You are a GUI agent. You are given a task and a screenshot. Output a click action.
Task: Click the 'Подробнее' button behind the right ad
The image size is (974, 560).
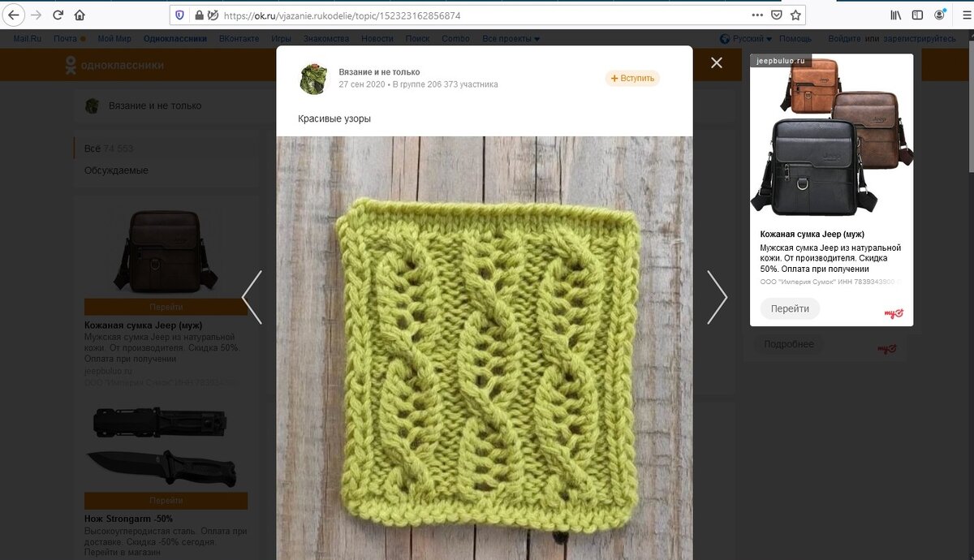pos(788,344)
